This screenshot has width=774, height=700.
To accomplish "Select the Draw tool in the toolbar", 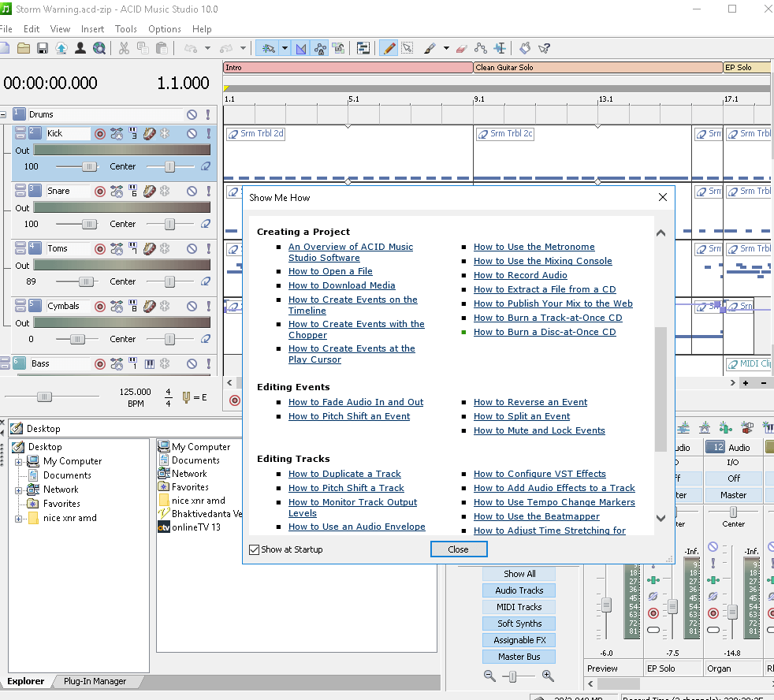I will tap(389, 48).
